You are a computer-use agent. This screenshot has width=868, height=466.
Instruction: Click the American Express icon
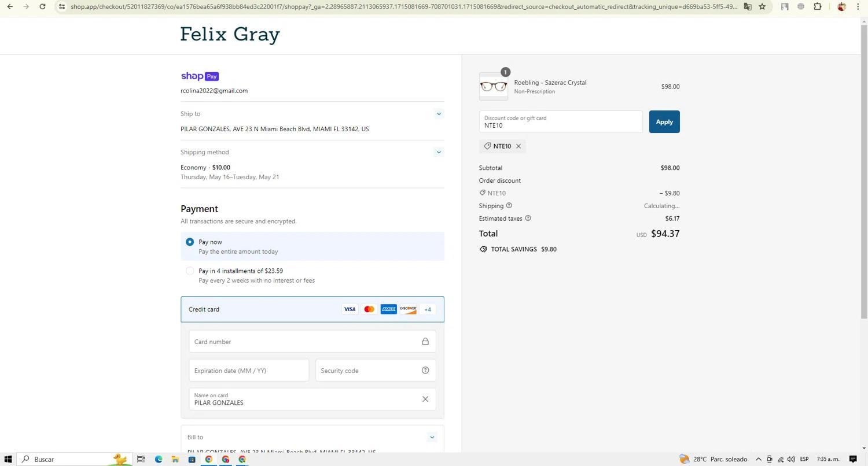[x=388, y=309]
